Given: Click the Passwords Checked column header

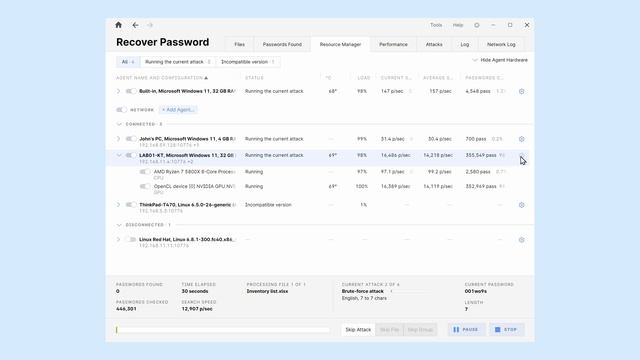Looking at the screenshot, I should click(484, 78).
